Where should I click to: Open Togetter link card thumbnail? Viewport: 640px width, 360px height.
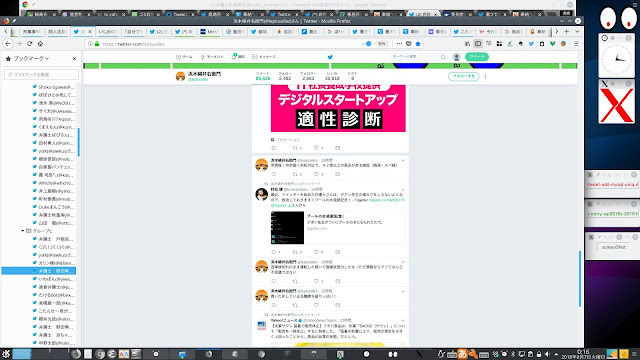click(x=287, y=228)
